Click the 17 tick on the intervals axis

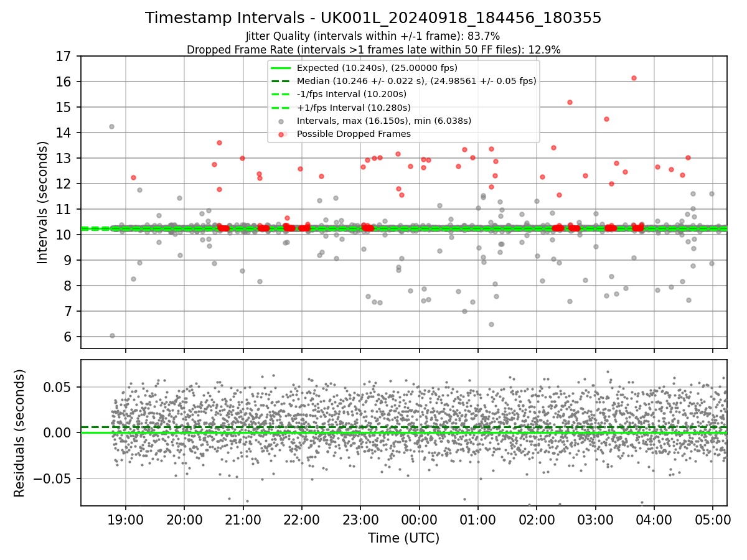click(63, 56)
